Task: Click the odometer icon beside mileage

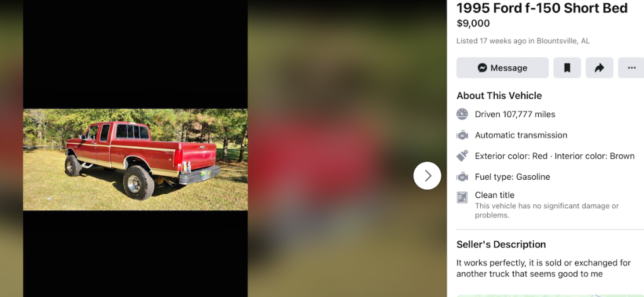Action: click(x=462, y=114)
